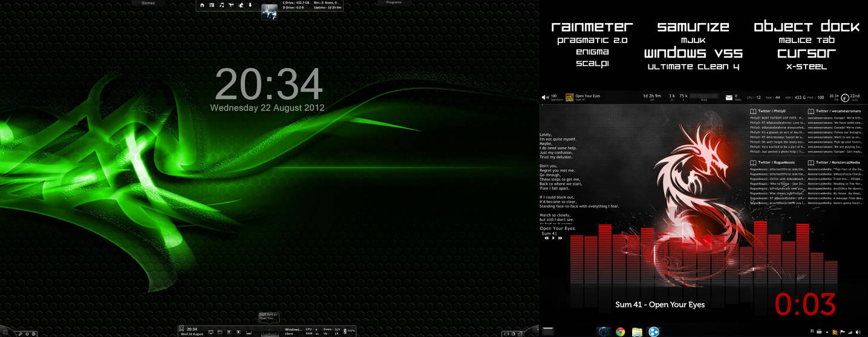Click the Uptime 1d 2h 9m readout
The width and height of the screenshot is (868, 337).
tap(328, 7)
